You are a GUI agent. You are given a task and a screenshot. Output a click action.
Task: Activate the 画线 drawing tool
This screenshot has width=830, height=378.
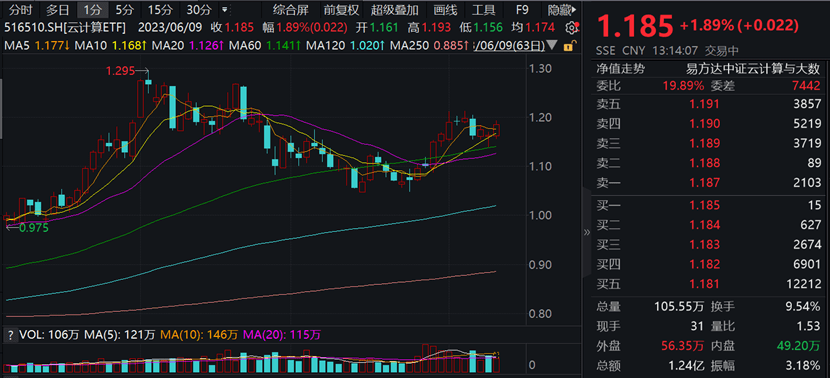coord(445,10)
